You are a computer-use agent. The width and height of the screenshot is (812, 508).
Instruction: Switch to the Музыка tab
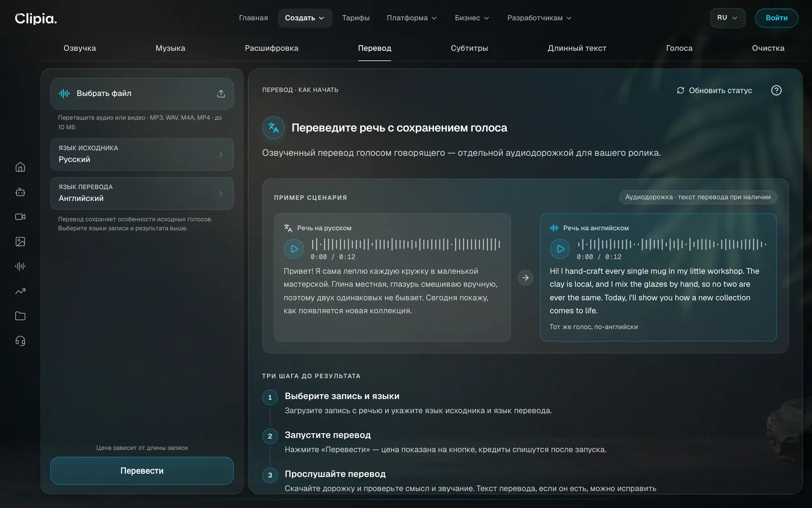[171, 48]
